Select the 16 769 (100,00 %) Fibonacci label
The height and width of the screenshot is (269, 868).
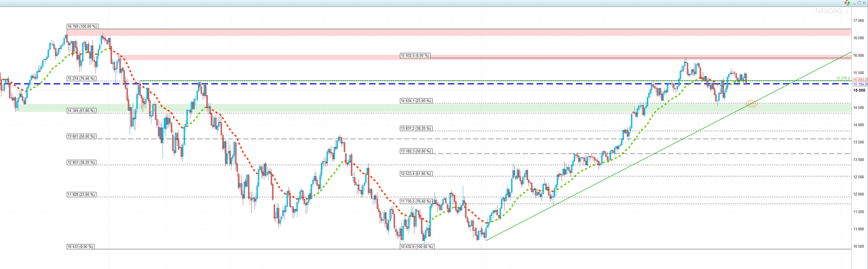coord(82,26)
